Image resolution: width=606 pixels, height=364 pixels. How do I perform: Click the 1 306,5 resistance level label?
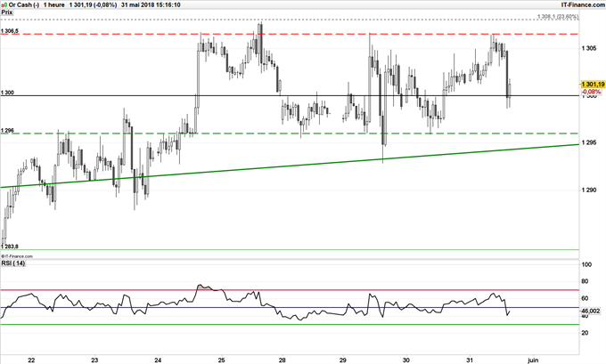pyautogui.click(x=10, y=31)
